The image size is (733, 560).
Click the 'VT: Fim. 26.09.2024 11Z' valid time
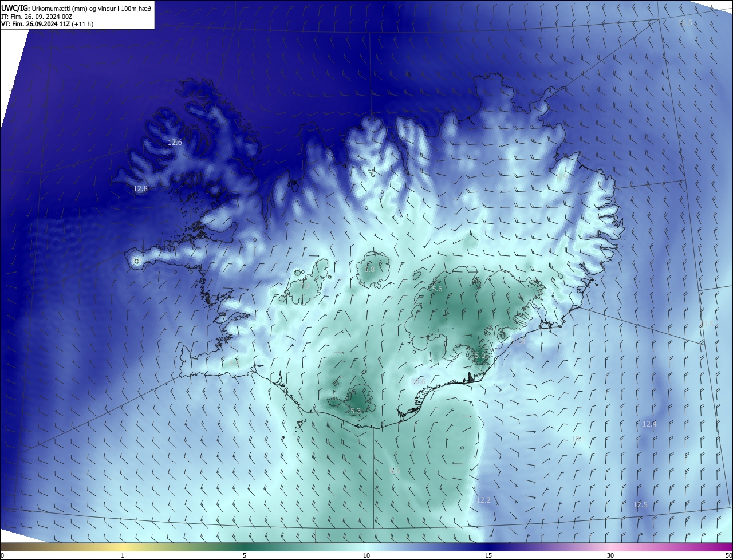[36, 24]
